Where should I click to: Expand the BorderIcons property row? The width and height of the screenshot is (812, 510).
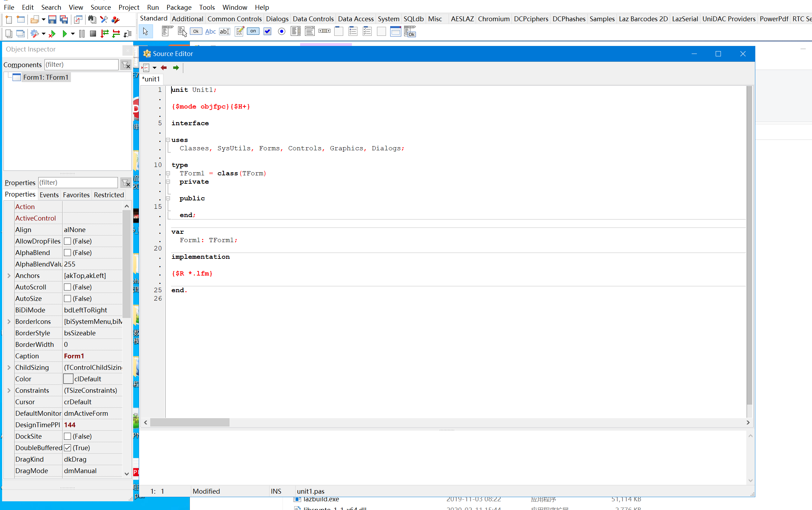9,321
